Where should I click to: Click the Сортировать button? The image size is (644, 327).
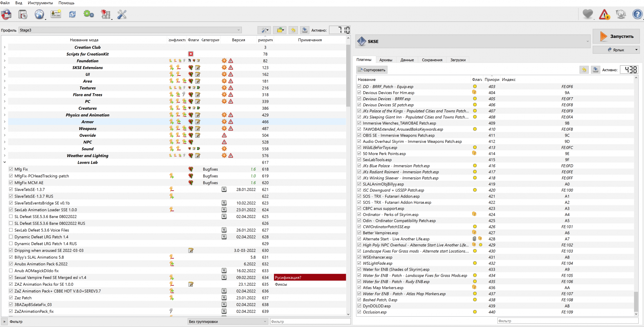[372, 70]
